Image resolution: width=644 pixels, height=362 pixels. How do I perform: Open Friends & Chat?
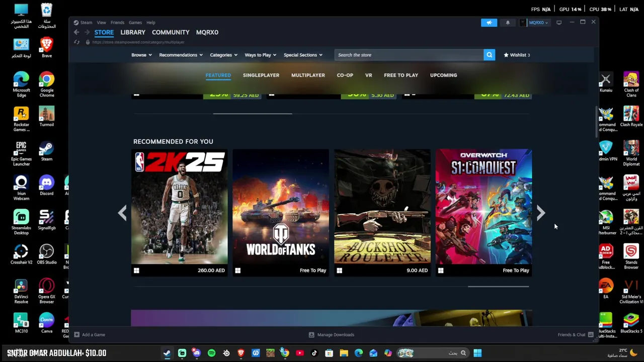point(576,334)
